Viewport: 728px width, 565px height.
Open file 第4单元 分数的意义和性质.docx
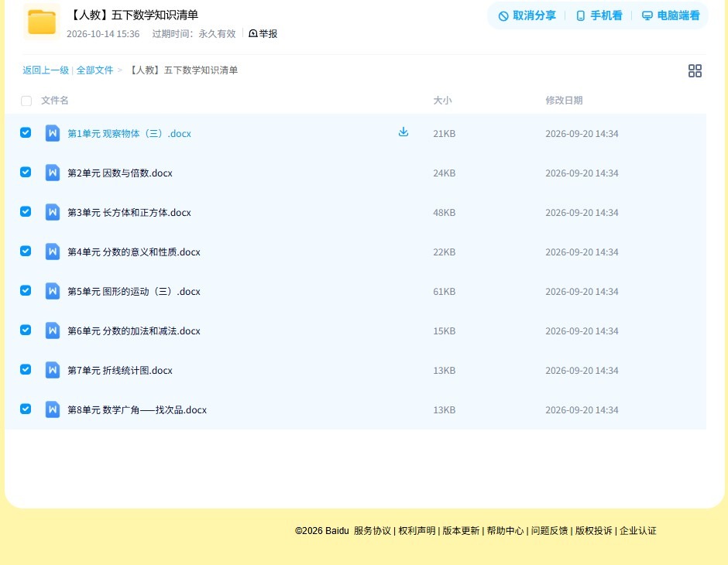coord(134,252)
